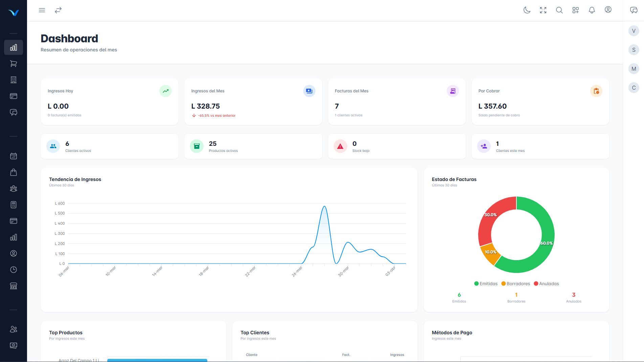
Task: Open the Facturas del Mes card
Action: click(396, 101)
